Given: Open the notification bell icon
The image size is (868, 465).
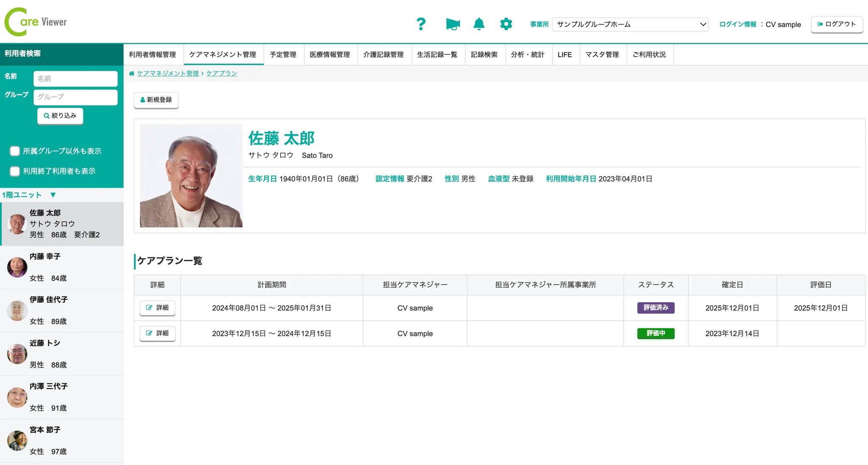Looking at the screenshot, I should tap(479, 24).
